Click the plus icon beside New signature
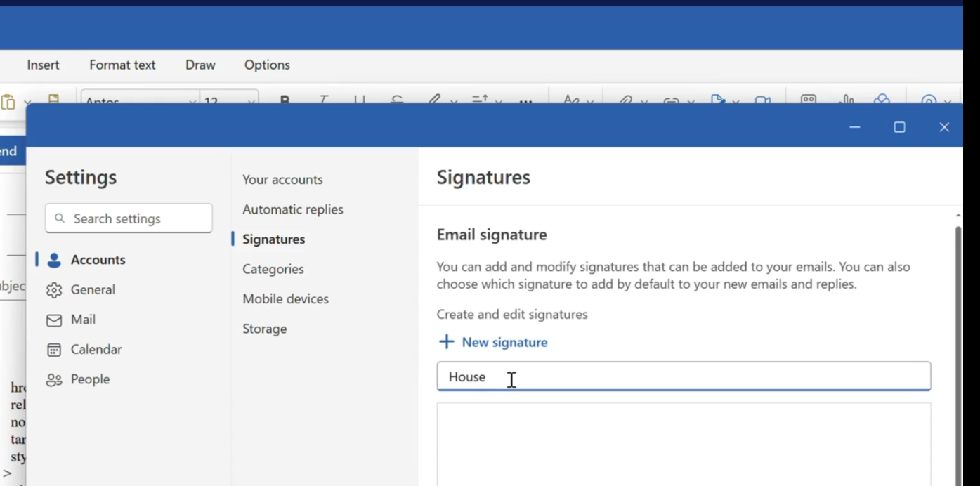980x486 pixels. pyautogui.click(x=446, y=342)
